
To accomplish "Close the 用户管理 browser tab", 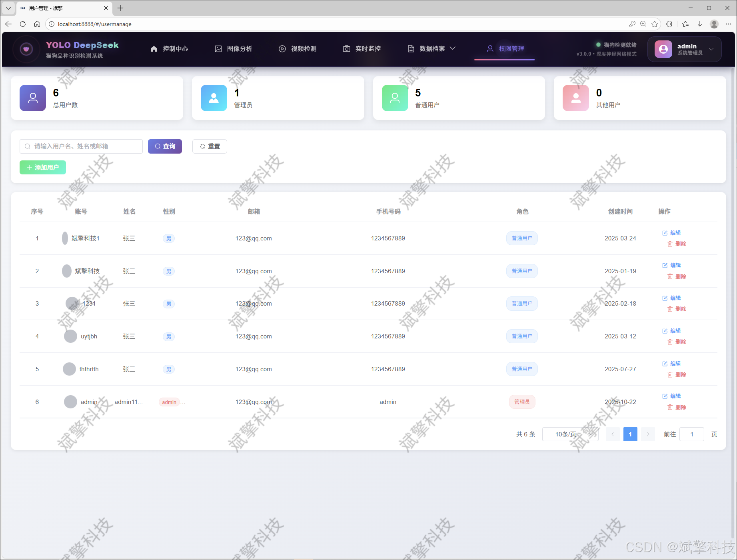I will [x=106, y=8].
